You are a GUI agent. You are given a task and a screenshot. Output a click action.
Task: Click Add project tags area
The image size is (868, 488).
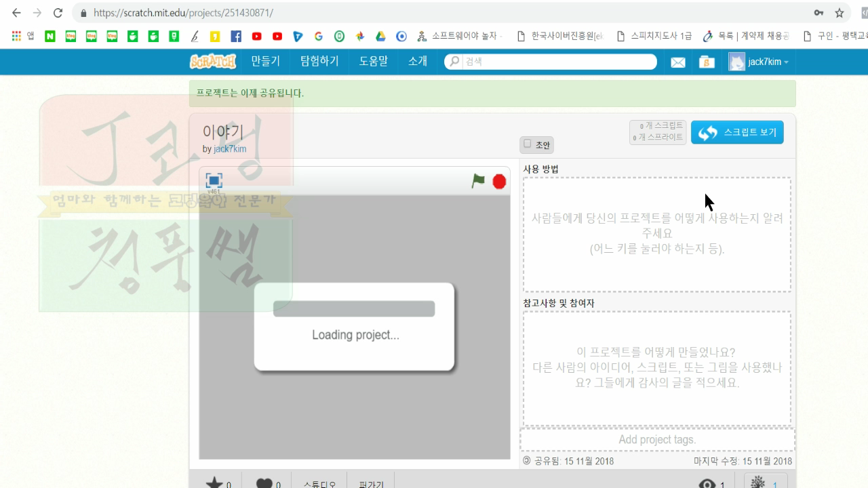point(656,439)
